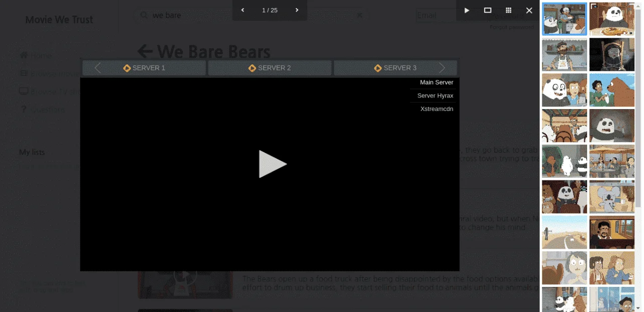This screenshot has height=312, width=644.
Task: Click the My lists heading
Action: point(32,152)
